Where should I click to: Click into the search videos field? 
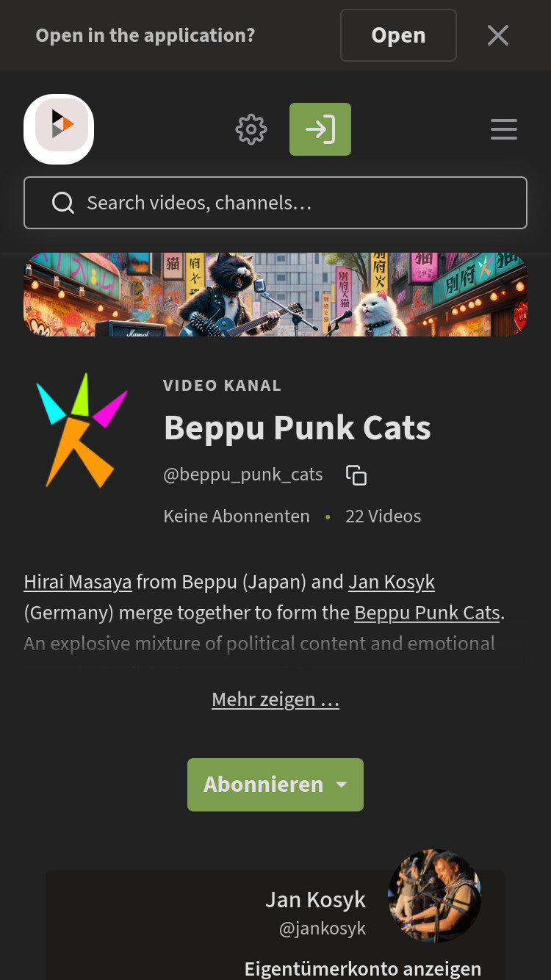tap(275, 203)
